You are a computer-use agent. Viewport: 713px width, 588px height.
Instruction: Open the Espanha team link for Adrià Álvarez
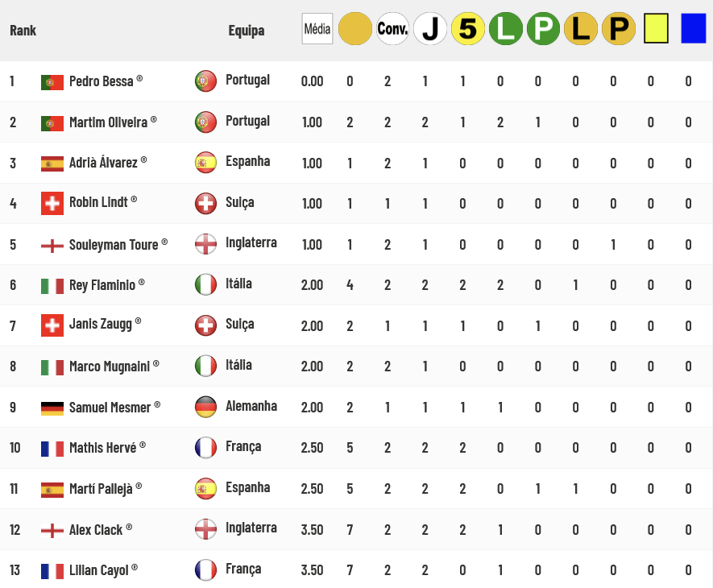[248, 161]
